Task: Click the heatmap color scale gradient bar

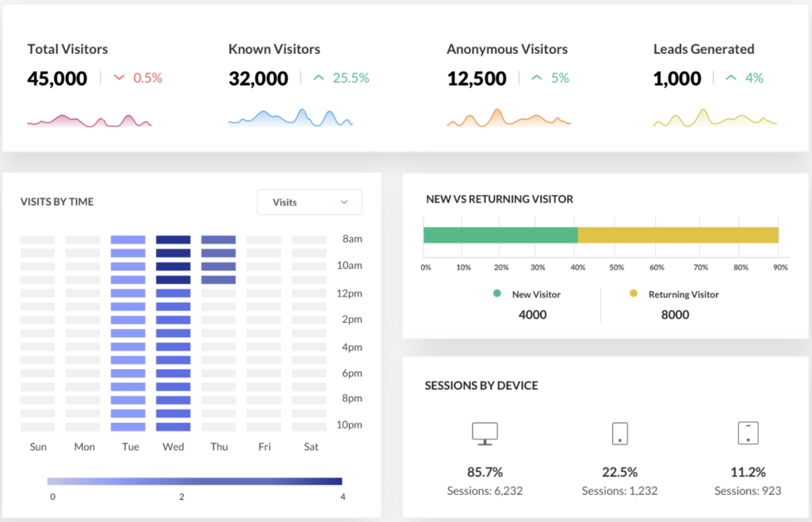Action: [x=194, y=481]
